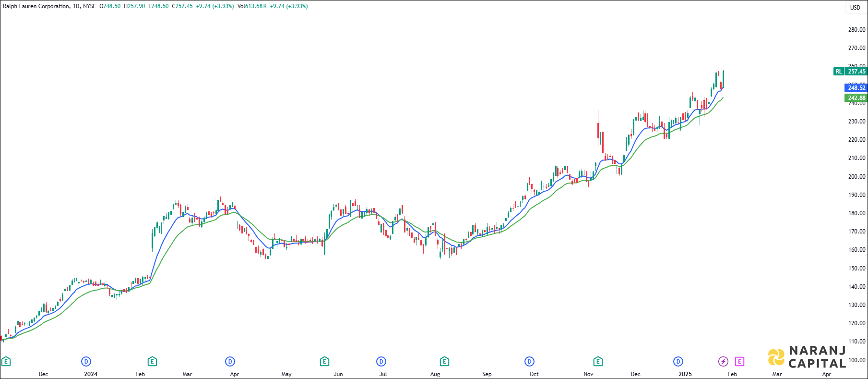Click the 2024 year label on time axis
This screenshot has width=868, height=379.
[x=91, y=374]
